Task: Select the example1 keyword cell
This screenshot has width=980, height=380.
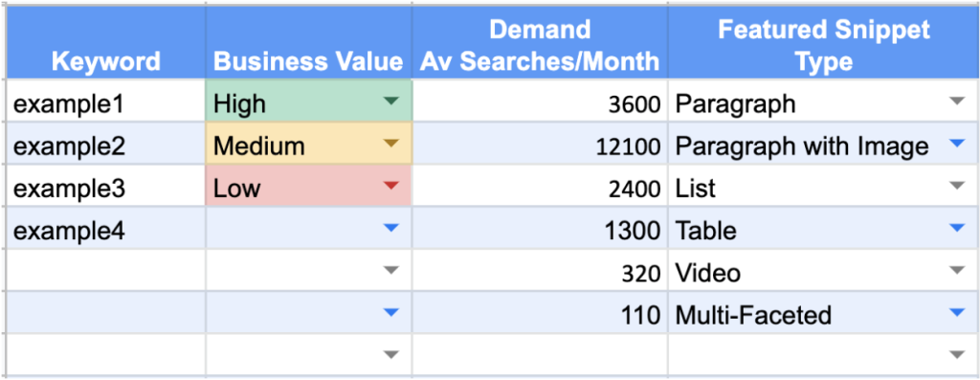Action: (105, 101)
